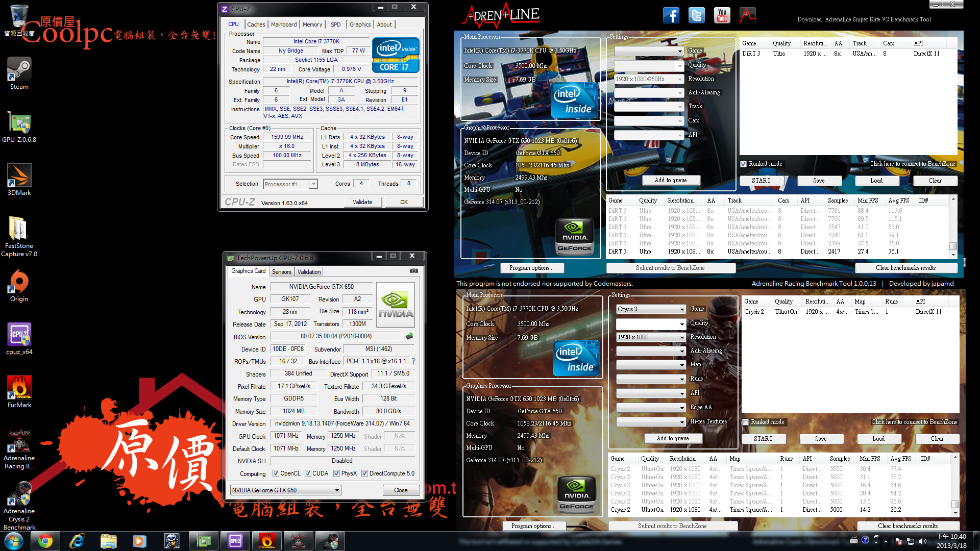Viewport: 980px width, 551px height.
Task: Toggle the PhysX checkbox in GPU-Z
Action: [x=337, y=473]
